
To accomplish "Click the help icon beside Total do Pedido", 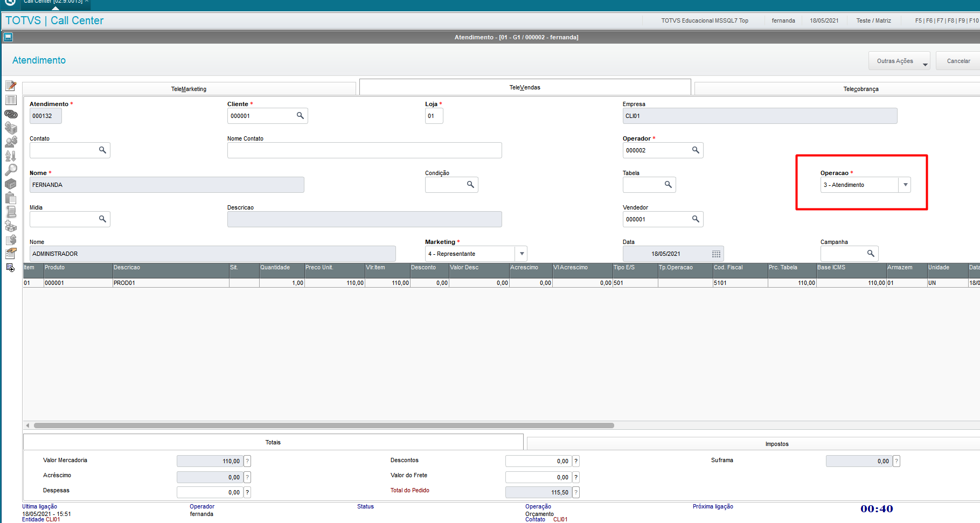I will [x=576, y=492].
